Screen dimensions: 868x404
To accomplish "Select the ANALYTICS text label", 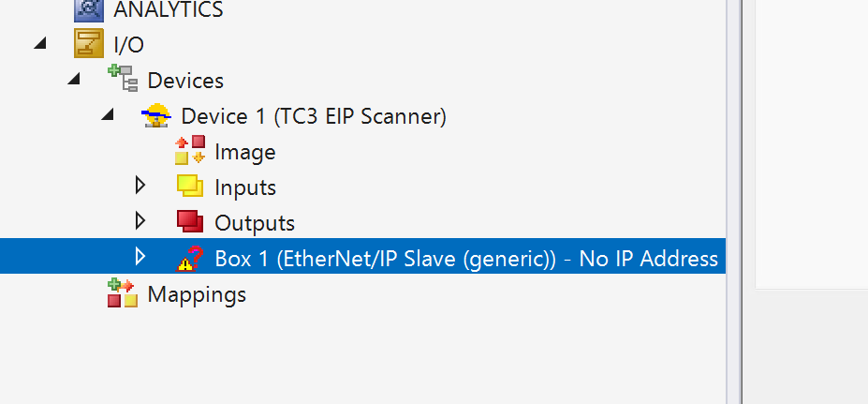I will [x=169, y=9].
